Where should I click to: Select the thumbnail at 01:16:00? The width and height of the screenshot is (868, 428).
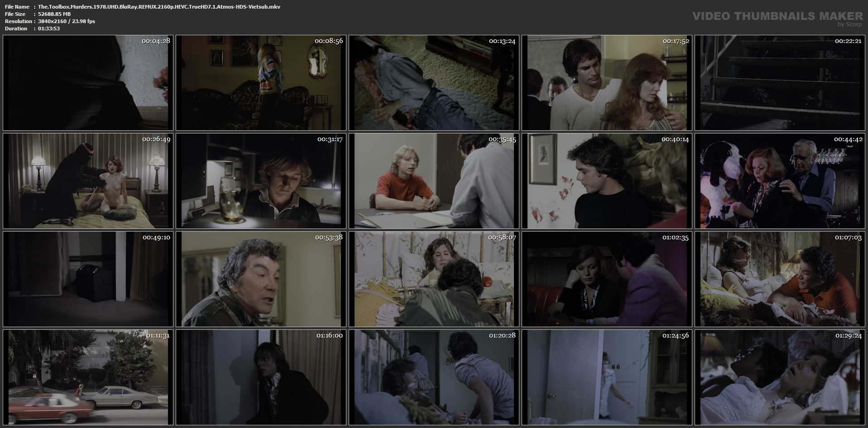coord(261,377)
